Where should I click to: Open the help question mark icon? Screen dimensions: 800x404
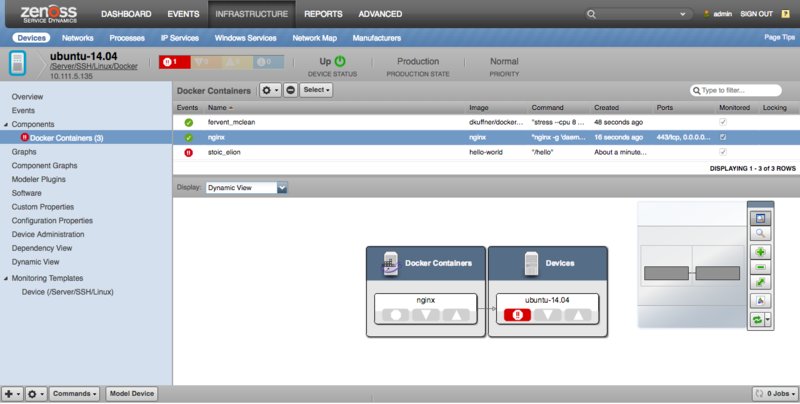click(x=786, y=14)
